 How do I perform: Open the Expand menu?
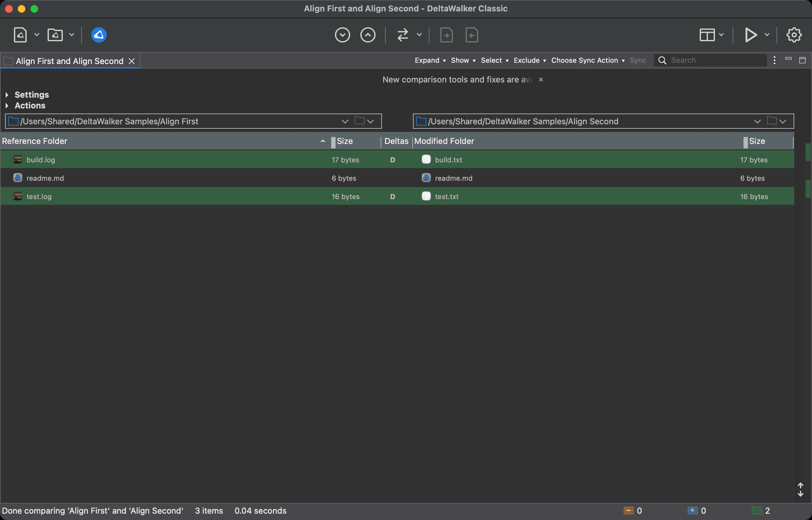click(x=430, y=61)
